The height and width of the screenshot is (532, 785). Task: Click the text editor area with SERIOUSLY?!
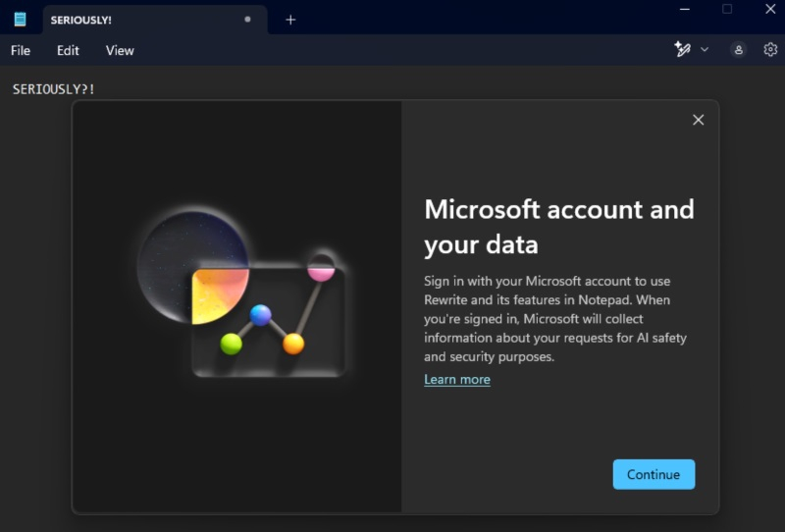pyautogui.click(x=54, y=89)
